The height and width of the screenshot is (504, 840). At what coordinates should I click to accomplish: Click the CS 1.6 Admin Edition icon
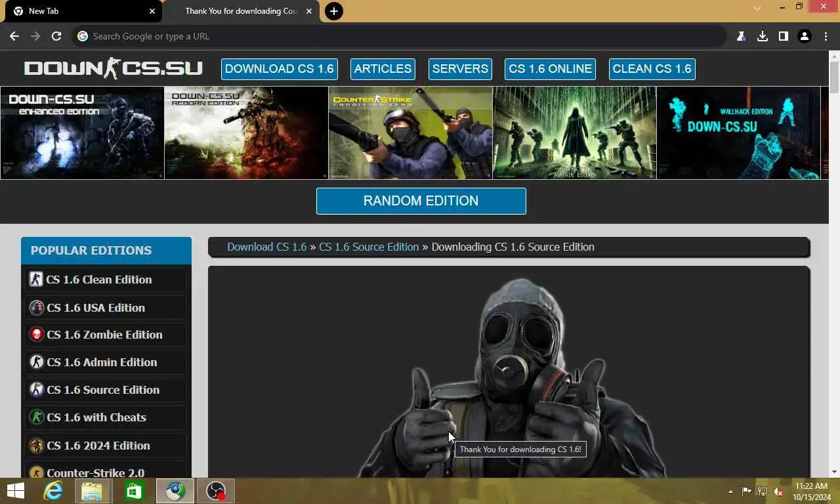(x=36, y=362)
